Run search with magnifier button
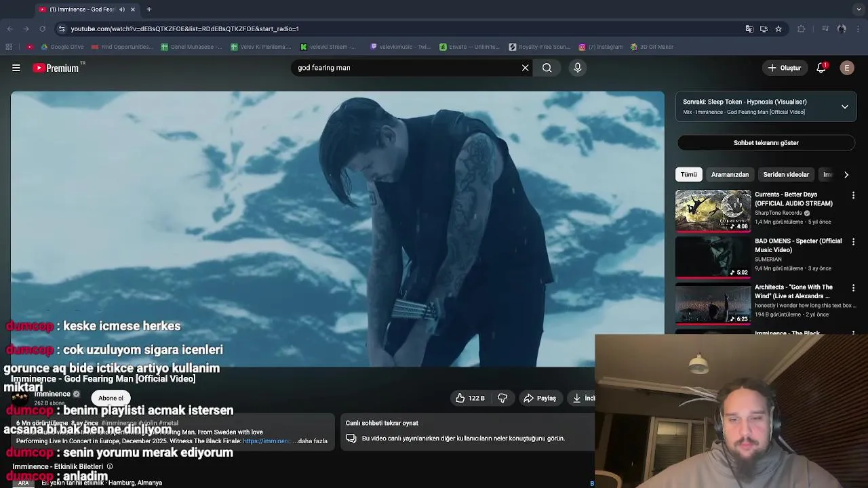The width and height of the screenshot is (868, 488). (x=547, y=68)
